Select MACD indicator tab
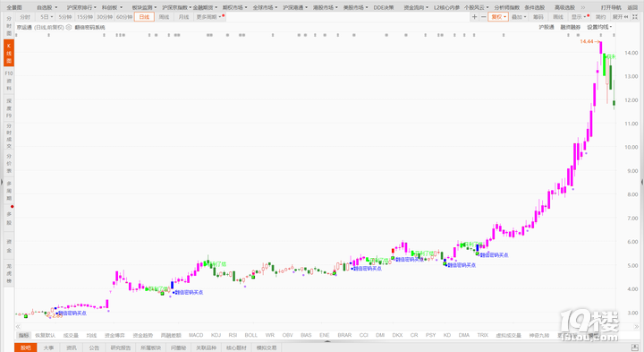644x352 pixels. click(x=196, y=335)
